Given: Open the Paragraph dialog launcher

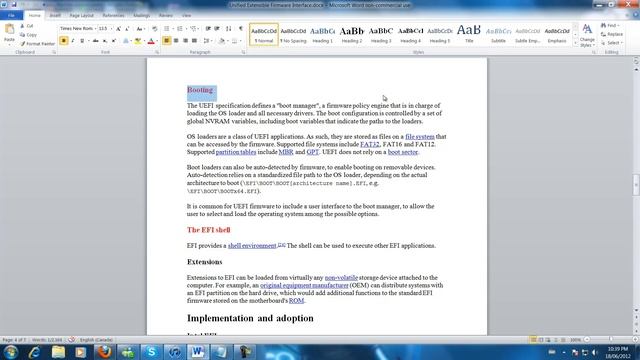Looking at the screenshot, I should (x=243, y=52).
